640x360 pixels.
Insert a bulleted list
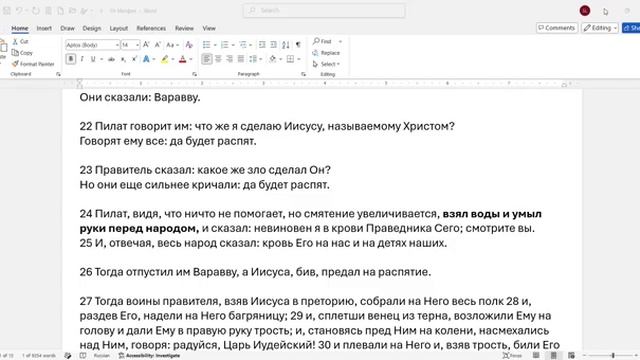coord(207,44)
